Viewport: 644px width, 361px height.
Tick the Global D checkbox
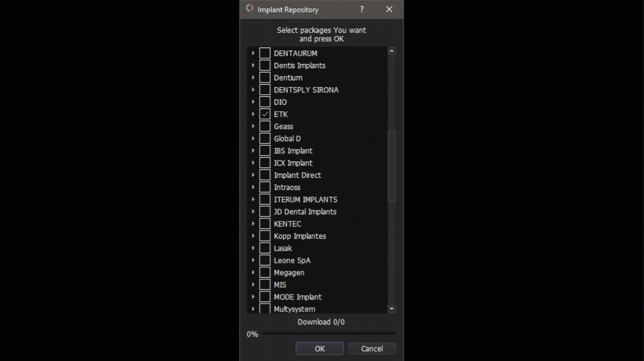coord(265,138)
